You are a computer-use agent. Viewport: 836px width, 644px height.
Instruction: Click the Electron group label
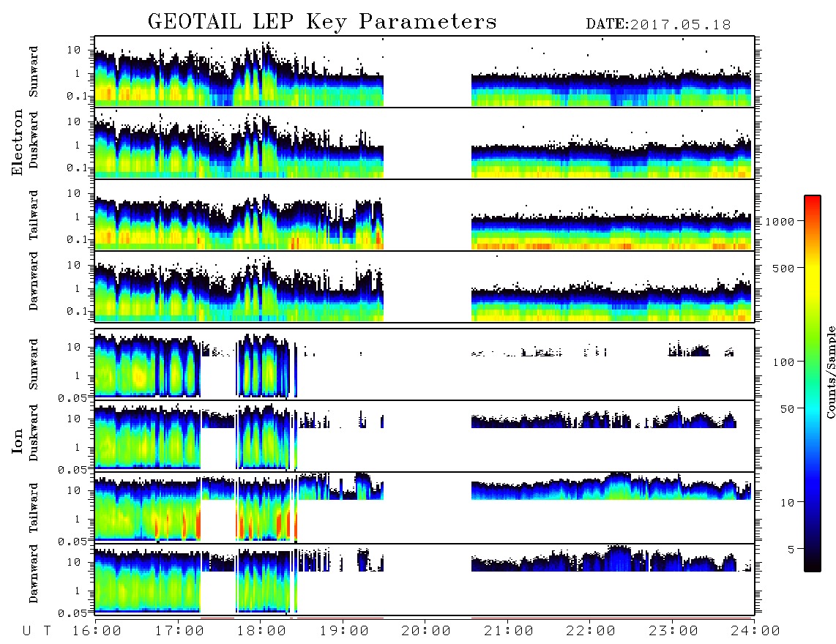point(17,143)
